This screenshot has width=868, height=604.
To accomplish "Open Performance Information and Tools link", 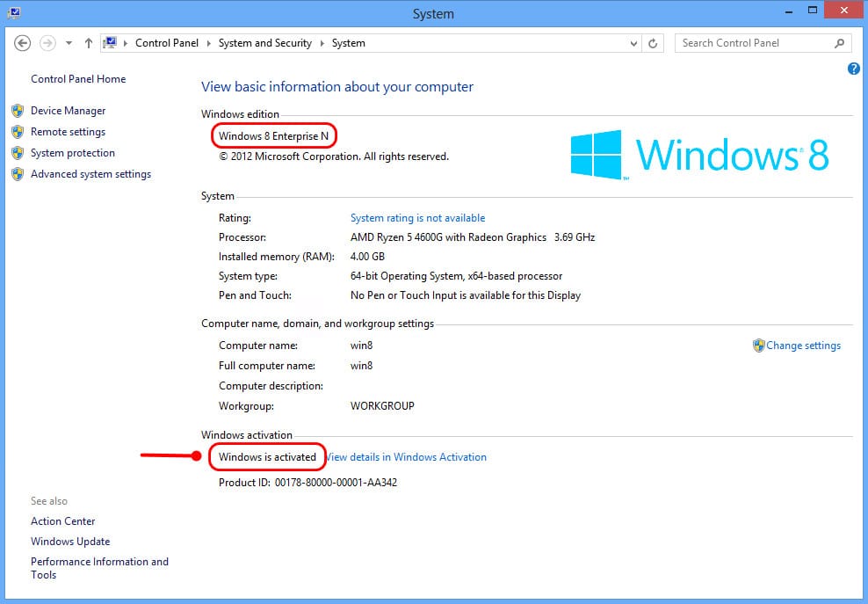I will [x=99, y=568].
